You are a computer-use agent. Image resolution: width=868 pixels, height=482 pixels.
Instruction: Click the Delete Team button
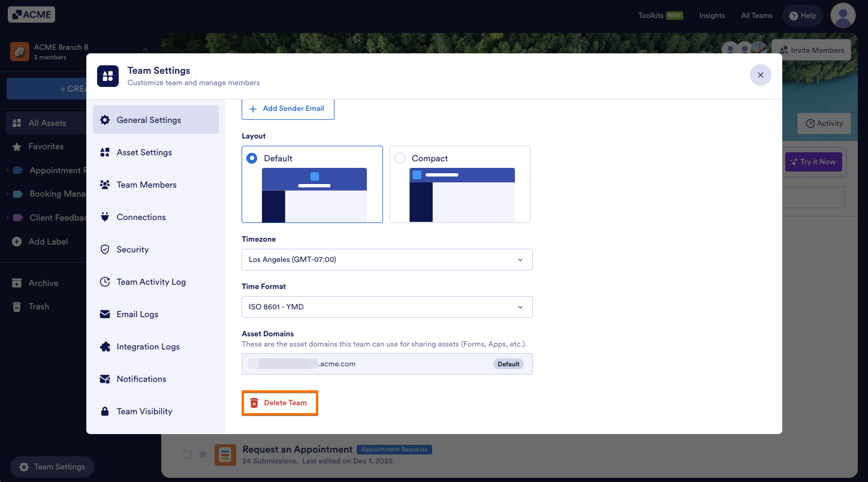[279, 403]
